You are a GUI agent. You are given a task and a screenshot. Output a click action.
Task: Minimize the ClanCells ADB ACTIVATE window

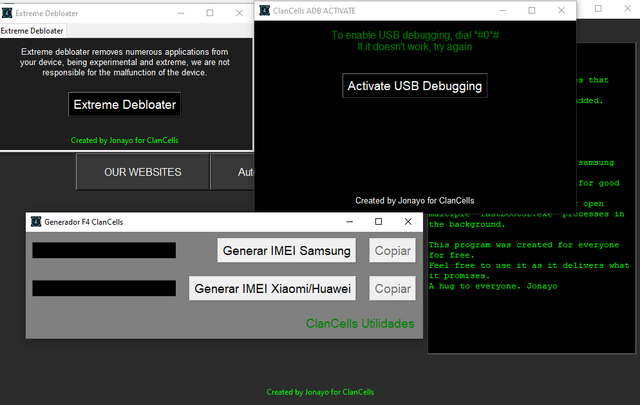(503, 10)
